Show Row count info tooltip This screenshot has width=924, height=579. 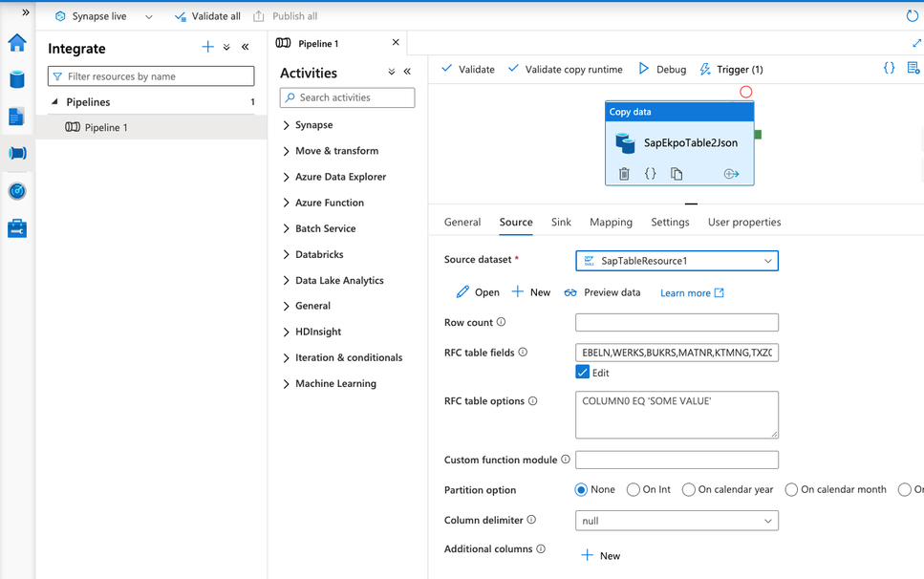tap(501, 322)
